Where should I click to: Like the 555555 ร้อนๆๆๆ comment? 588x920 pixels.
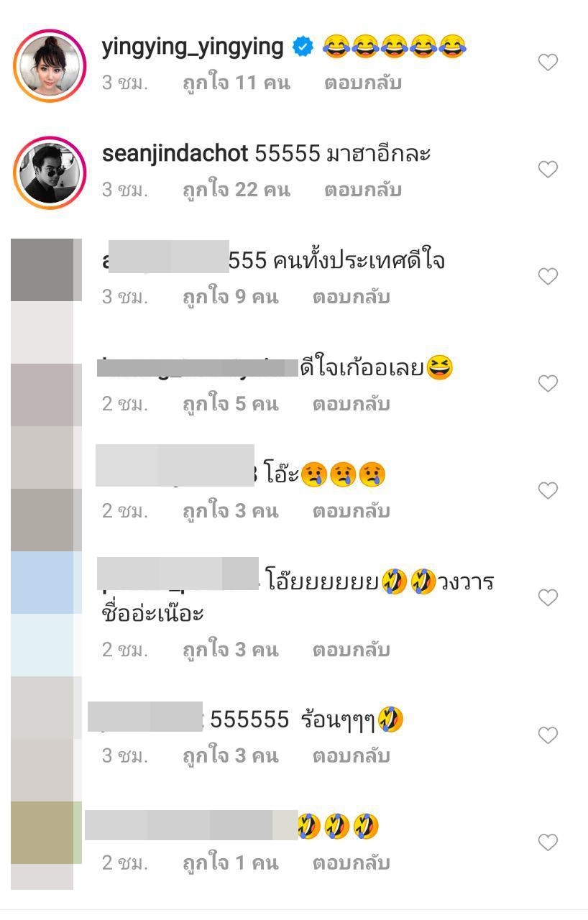(x=548, y=735)
